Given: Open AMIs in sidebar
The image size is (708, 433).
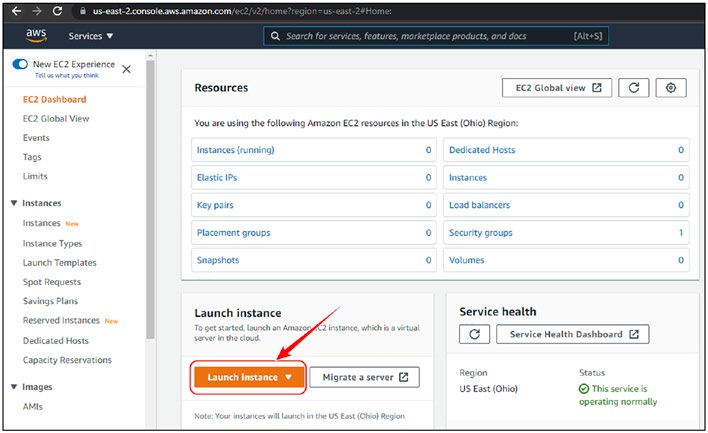Looking at the screenshot, I should point(33,406).
